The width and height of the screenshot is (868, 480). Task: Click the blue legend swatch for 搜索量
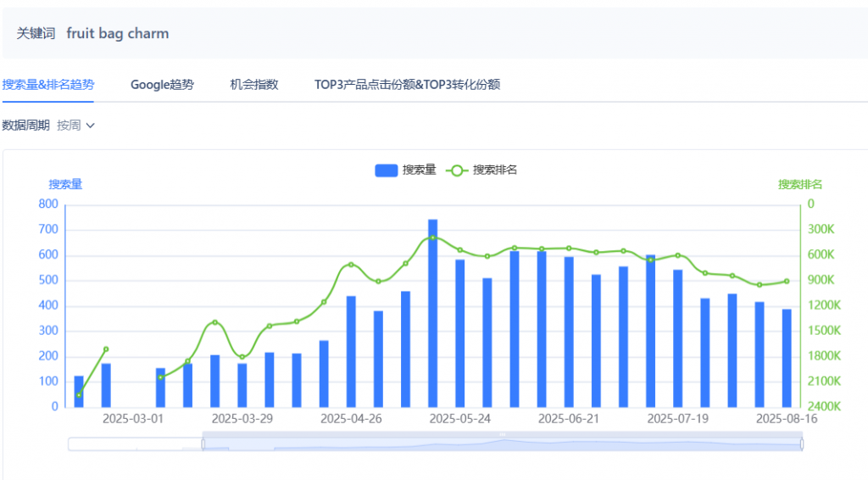[x=387, y=170]
